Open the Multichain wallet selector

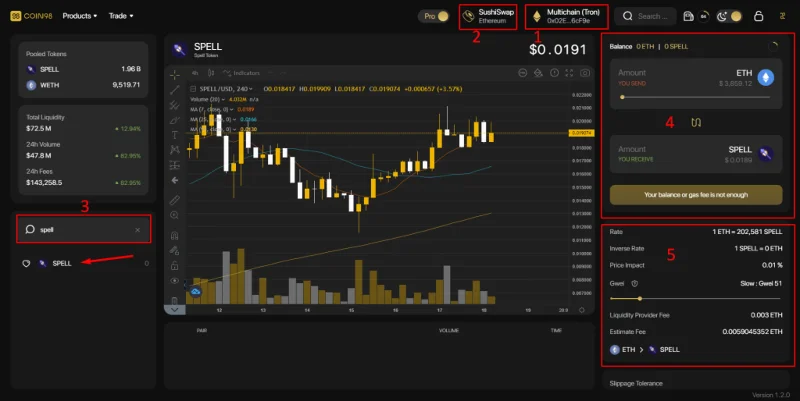point(567,16)
